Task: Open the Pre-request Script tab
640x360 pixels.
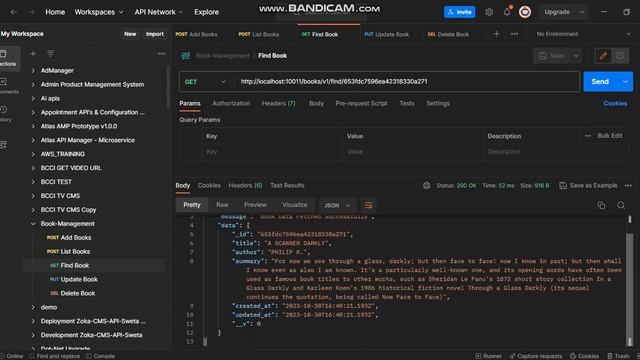Action: click(361, 104)
